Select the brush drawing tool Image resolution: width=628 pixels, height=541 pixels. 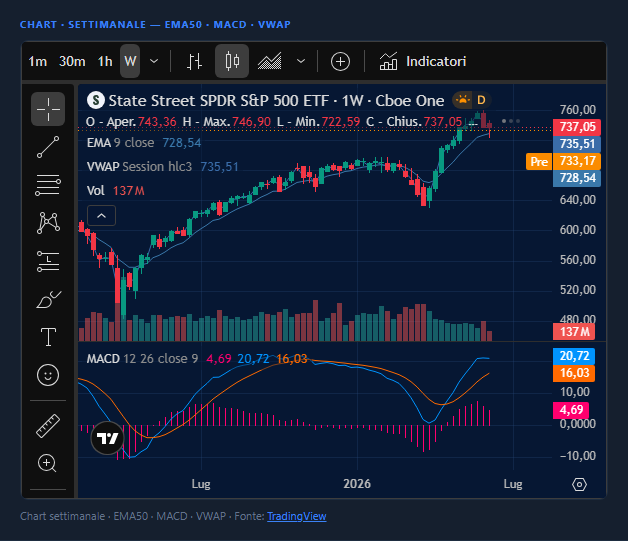tap(48, 299)
